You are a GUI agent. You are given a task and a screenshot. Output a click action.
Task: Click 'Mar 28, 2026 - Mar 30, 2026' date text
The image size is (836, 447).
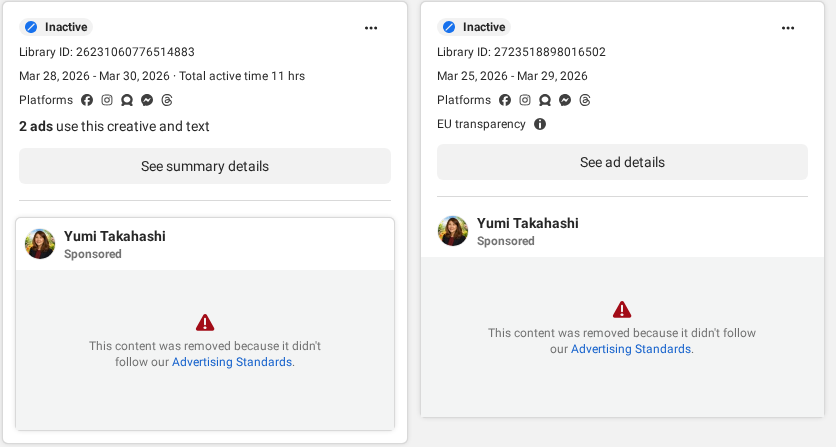coord(94,76)
